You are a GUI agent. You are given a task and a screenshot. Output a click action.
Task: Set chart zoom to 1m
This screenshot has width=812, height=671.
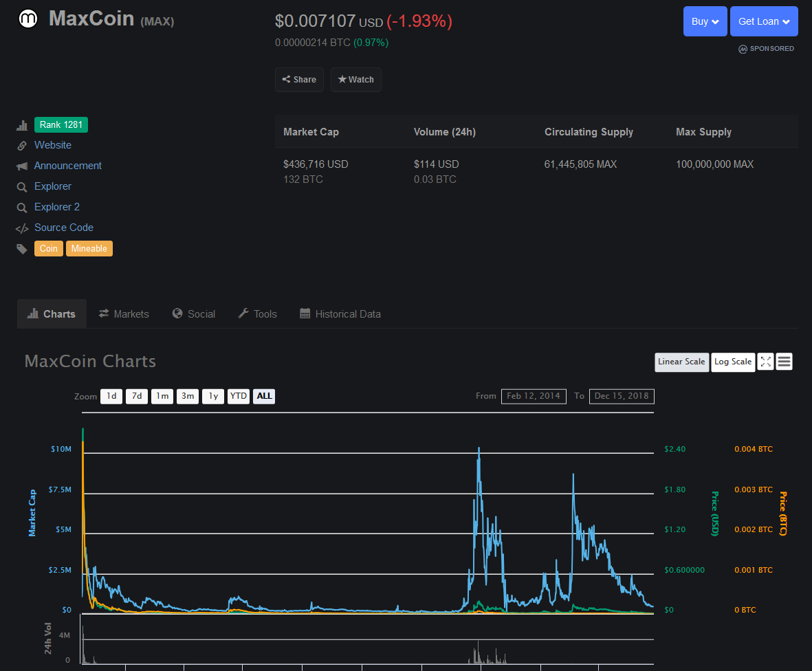(162, 396)
